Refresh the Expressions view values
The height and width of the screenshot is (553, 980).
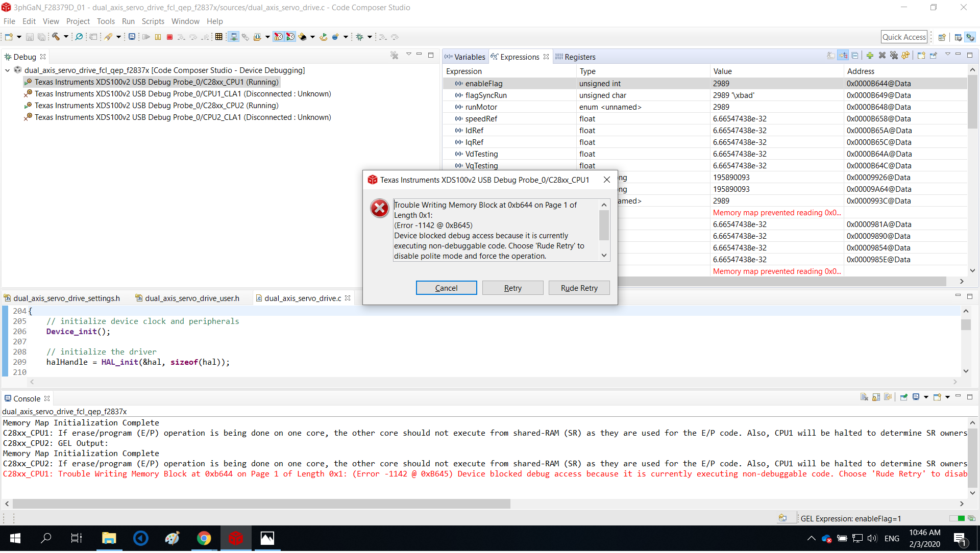pos(906,55)
